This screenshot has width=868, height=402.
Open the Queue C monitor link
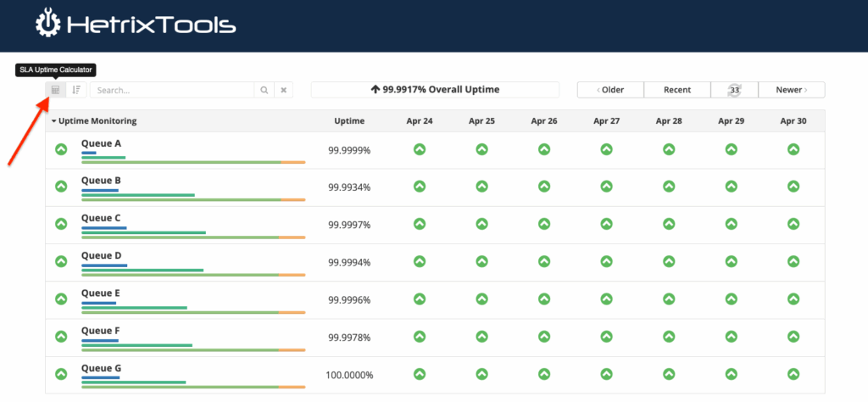[101, 218]
